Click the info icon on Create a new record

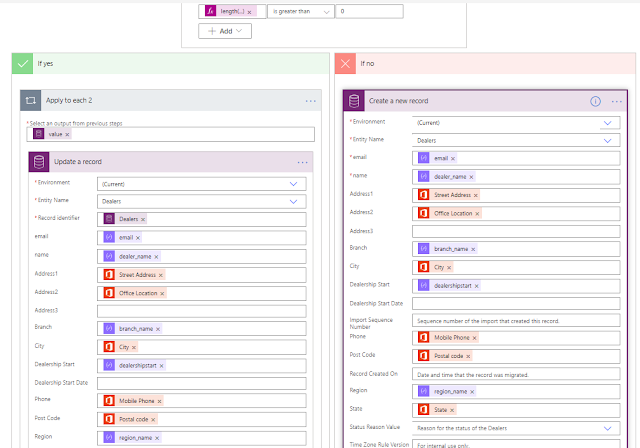click(x=595, y=101)
